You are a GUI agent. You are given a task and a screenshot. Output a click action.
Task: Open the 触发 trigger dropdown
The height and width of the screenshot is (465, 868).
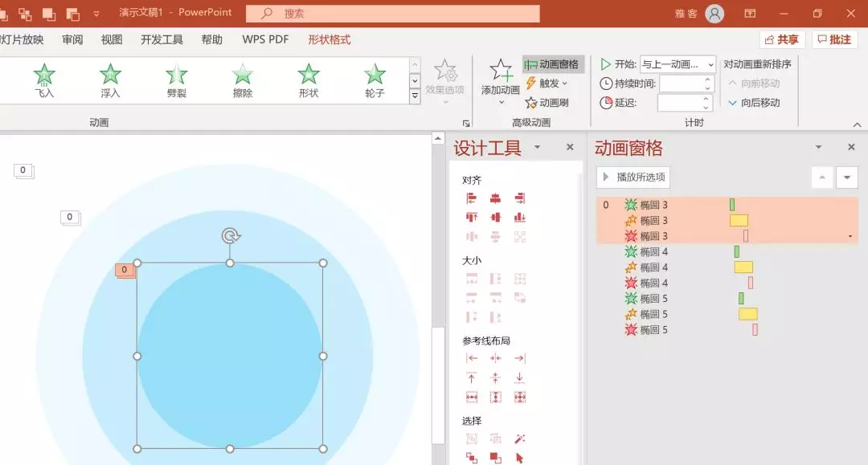[547, 83]
